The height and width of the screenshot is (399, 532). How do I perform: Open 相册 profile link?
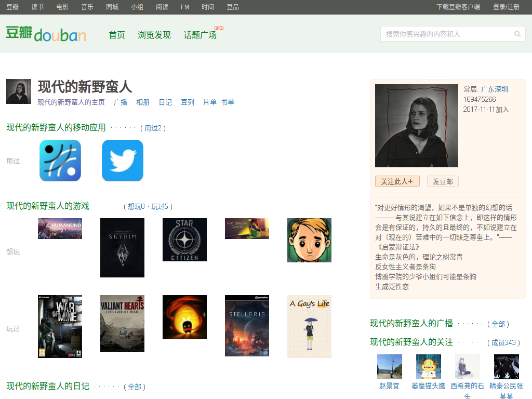click(143, 102)
